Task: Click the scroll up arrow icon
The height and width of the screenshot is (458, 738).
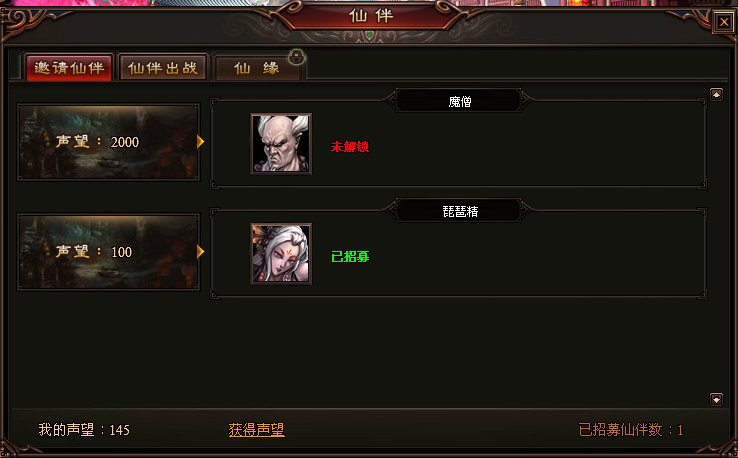Action: [x=716, y=95]
